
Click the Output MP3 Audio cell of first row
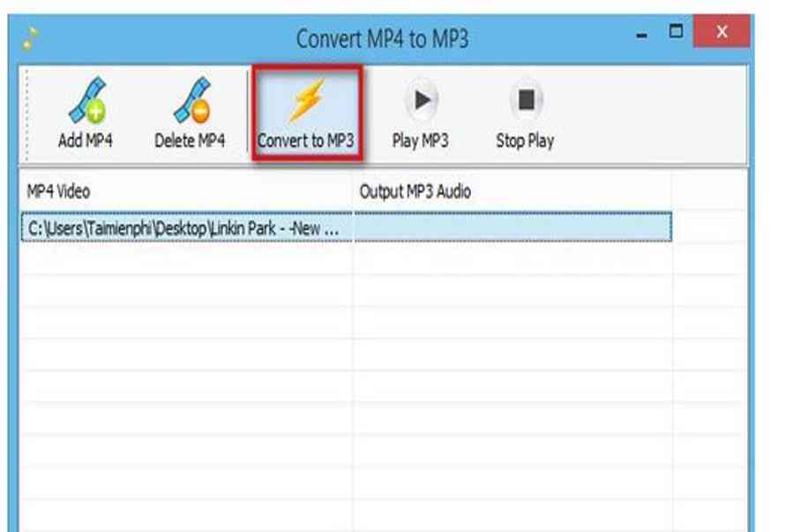pos(512,228)
